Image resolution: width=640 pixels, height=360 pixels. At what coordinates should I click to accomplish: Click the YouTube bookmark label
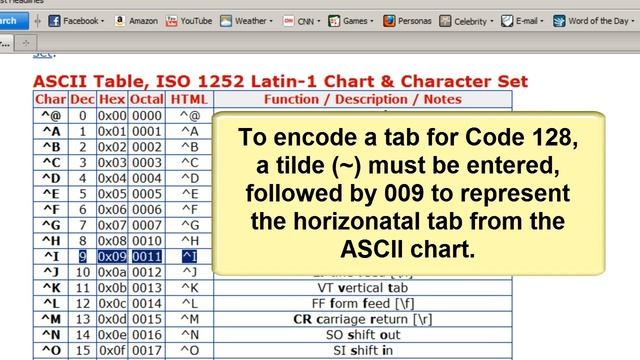[x=196, y=21]
